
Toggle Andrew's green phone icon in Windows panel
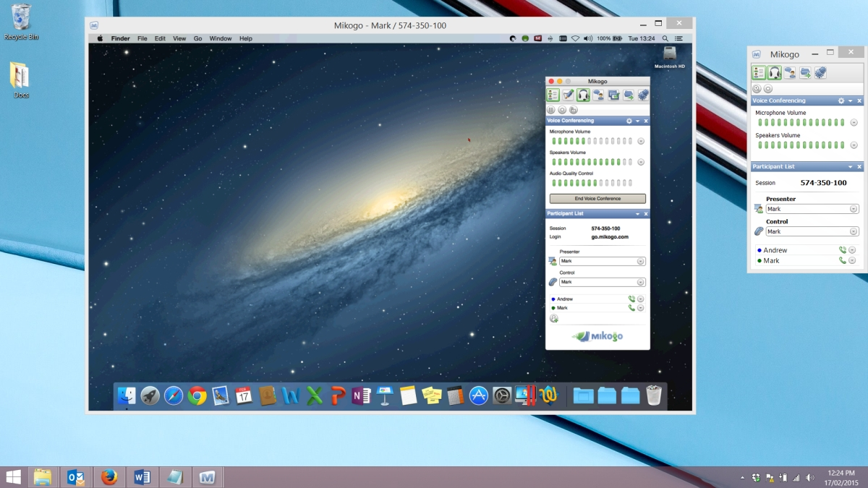(842, 250)
